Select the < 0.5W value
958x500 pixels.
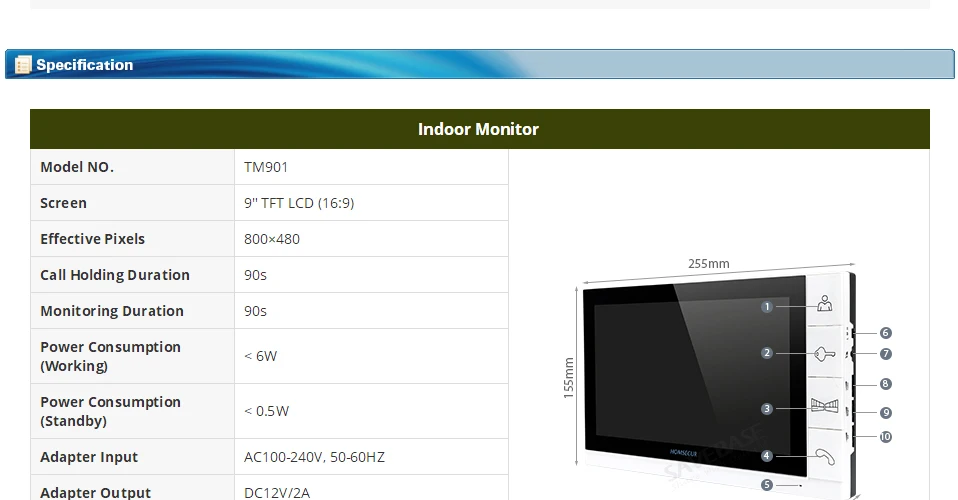coord(266,411)
